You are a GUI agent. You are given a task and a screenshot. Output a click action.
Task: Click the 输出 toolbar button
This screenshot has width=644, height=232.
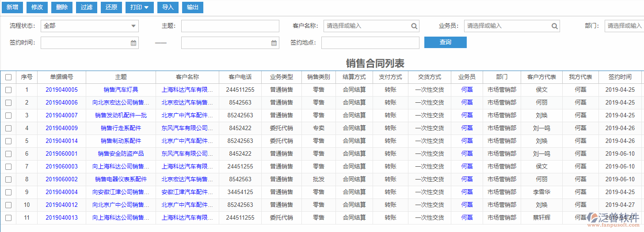tap(193, 7)
